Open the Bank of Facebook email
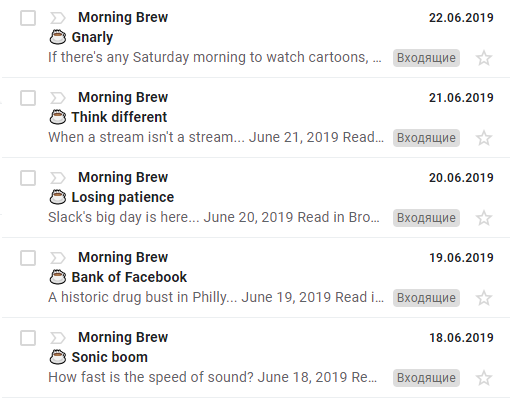 [x=256, y=277]
